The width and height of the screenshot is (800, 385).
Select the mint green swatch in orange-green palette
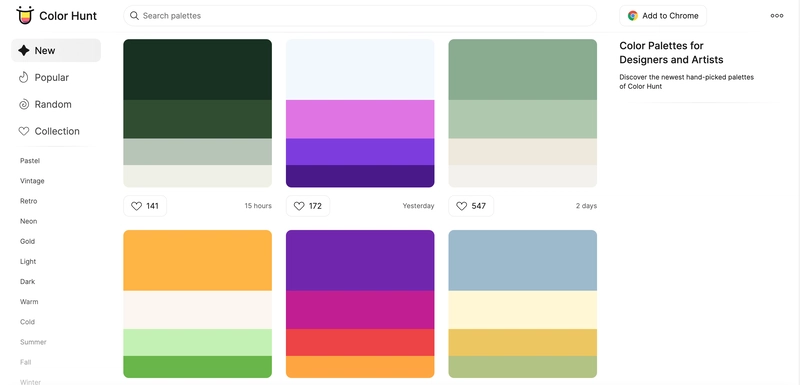197,343
